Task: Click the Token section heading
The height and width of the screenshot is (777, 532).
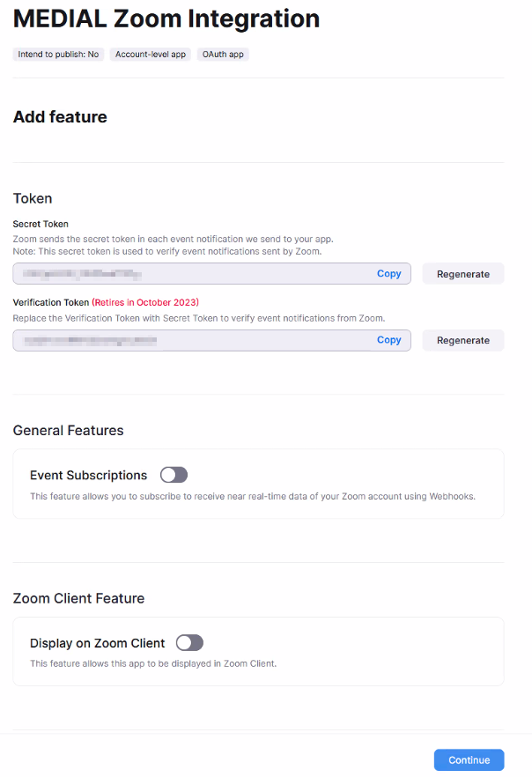Action: click(x=33, y=198)
